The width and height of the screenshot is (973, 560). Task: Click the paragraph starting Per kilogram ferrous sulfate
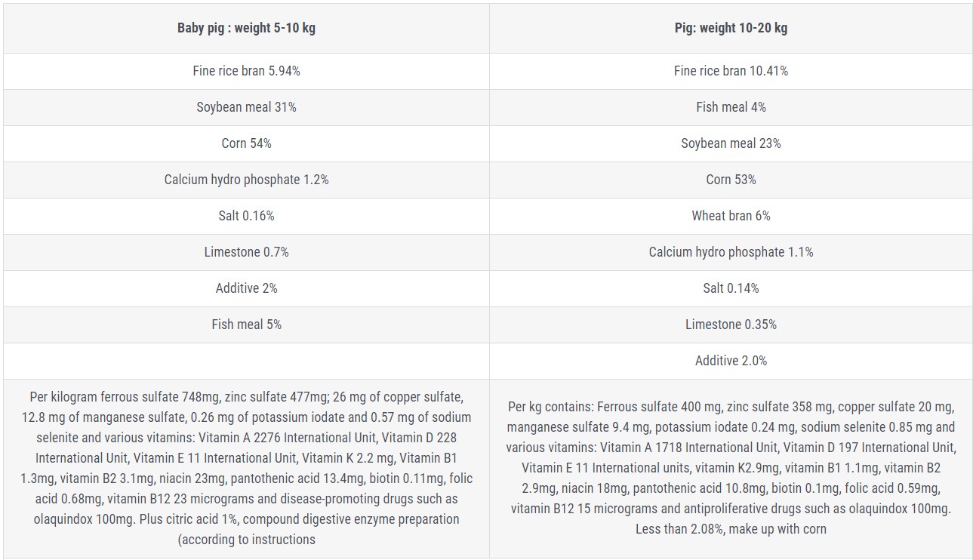(x=246, y=468)
